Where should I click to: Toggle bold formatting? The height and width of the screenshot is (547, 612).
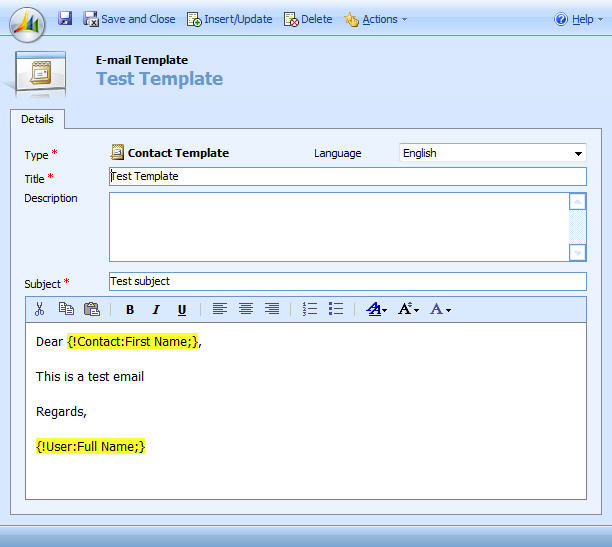(130, 309)
